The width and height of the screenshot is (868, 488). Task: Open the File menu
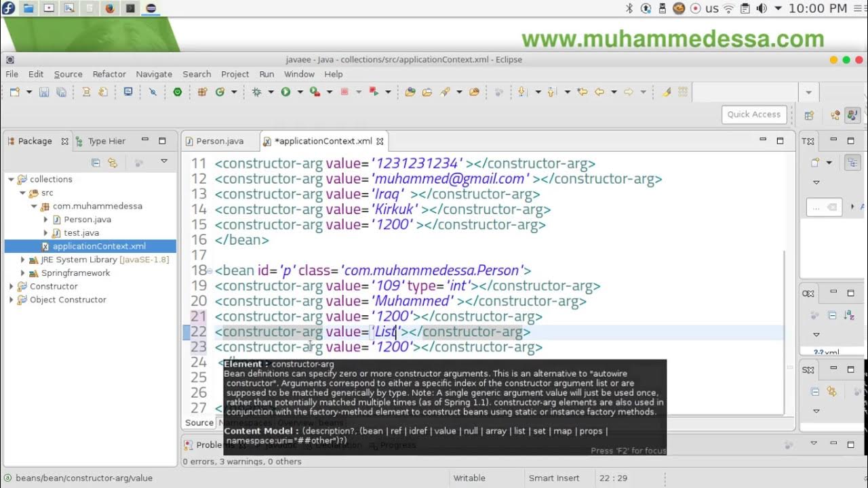point(12,74)
